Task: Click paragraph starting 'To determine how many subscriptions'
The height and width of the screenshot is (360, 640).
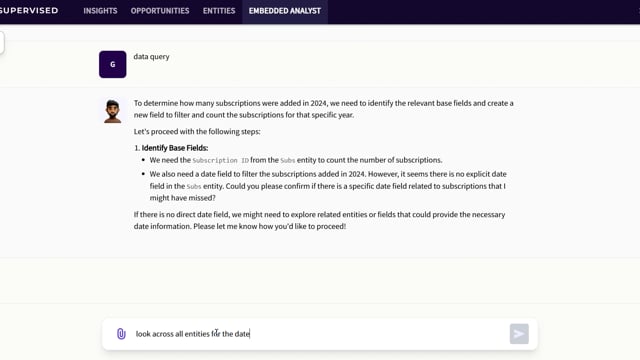Action: 324,109
